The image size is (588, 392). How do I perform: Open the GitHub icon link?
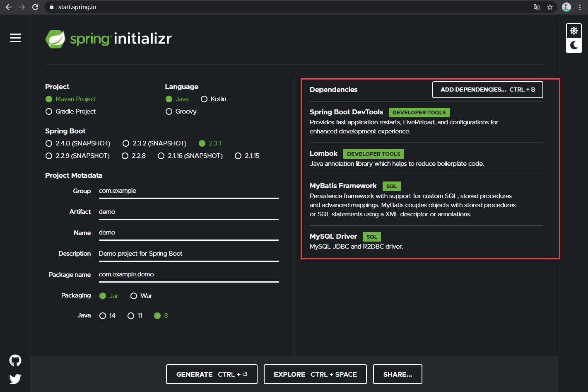15,361
